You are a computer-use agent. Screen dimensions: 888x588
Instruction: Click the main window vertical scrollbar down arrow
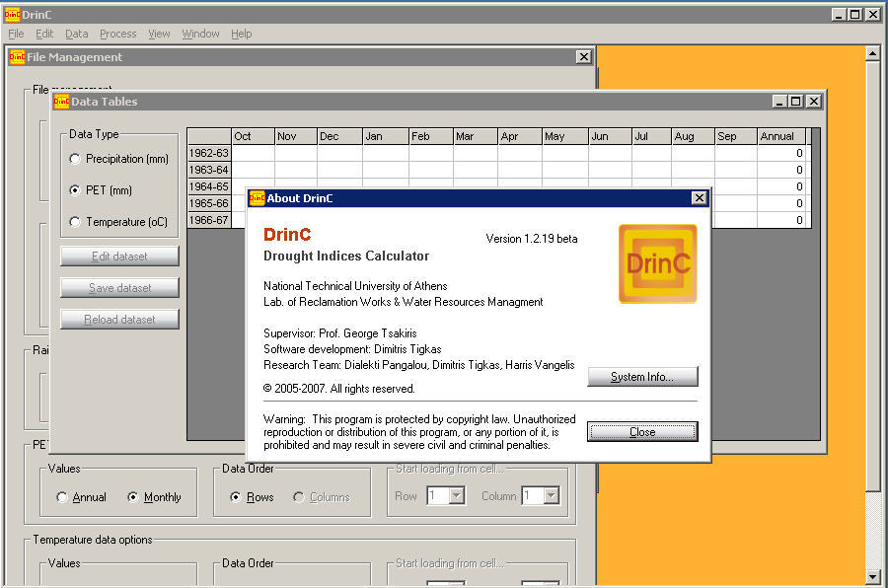point(872,577)
